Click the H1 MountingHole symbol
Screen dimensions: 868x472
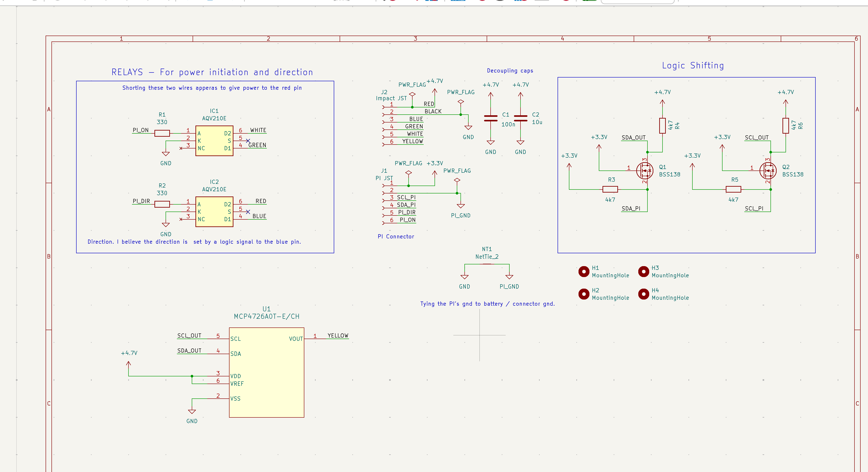click(x=584, y=271)
